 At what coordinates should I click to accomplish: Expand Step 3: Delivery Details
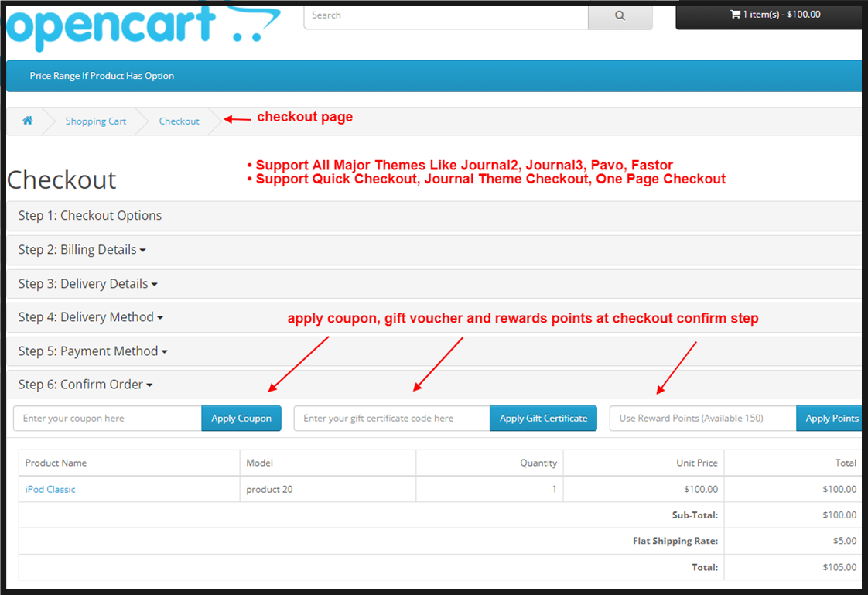[x=87, y=283]
